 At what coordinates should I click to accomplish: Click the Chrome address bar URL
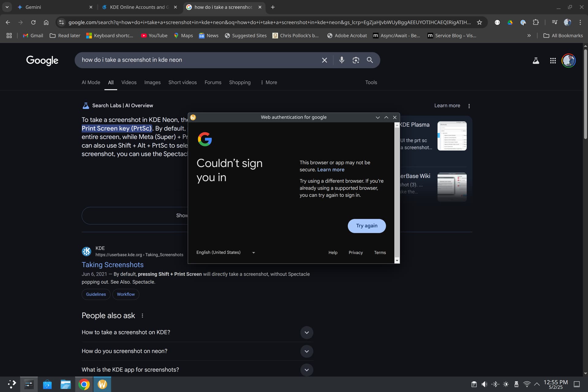(269, 22)
